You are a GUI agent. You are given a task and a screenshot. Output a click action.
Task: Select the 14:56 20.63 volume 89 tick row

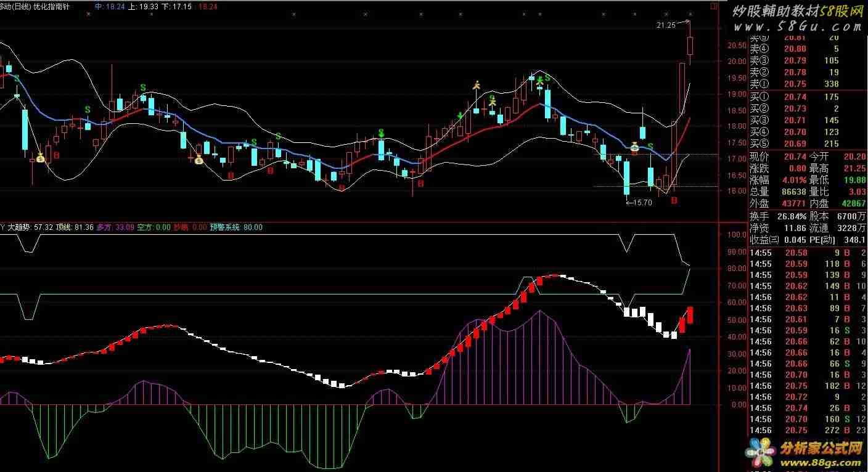click(x=808, y=308)
